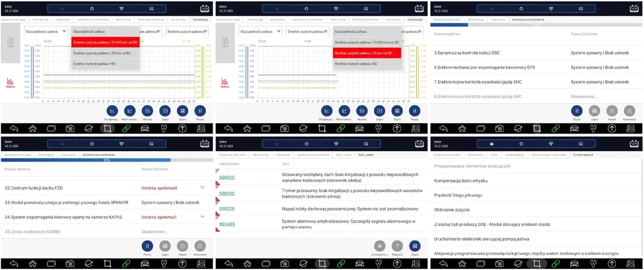Pause the scan at 83% progress

148,246
